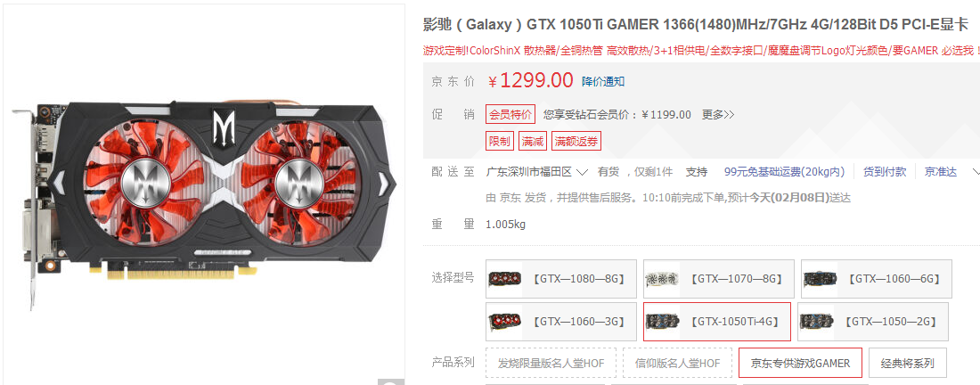980x385 pixels.
Task: Click the 京准达 delivery service link
Action: coord(941,172)
